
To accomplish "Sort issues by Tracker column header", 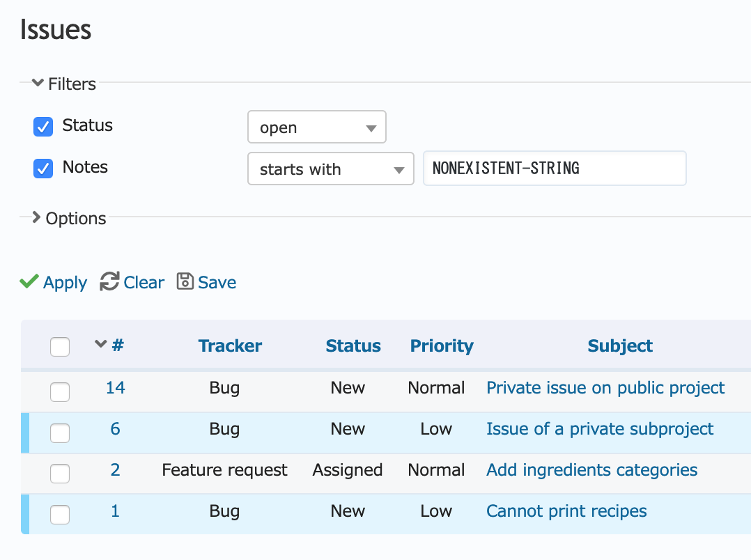I will pos(230,346).
